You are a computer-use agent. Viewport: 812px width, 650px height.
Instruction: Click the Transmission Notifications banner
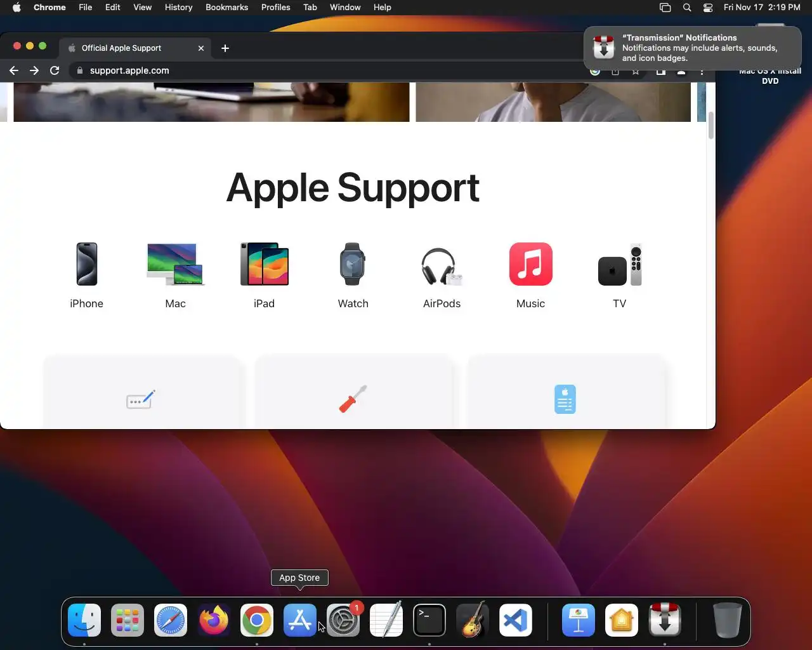tap(693, 48)
